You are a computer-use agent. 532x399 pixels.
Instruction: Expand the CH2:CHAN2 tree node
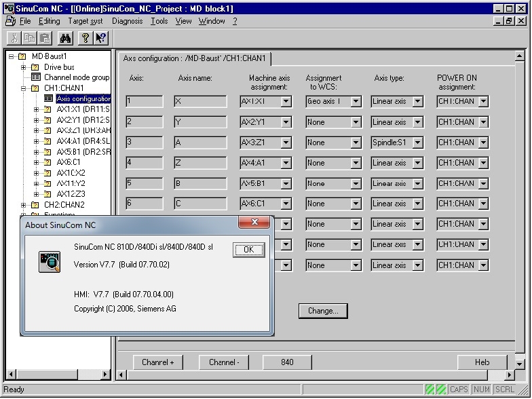23,205
